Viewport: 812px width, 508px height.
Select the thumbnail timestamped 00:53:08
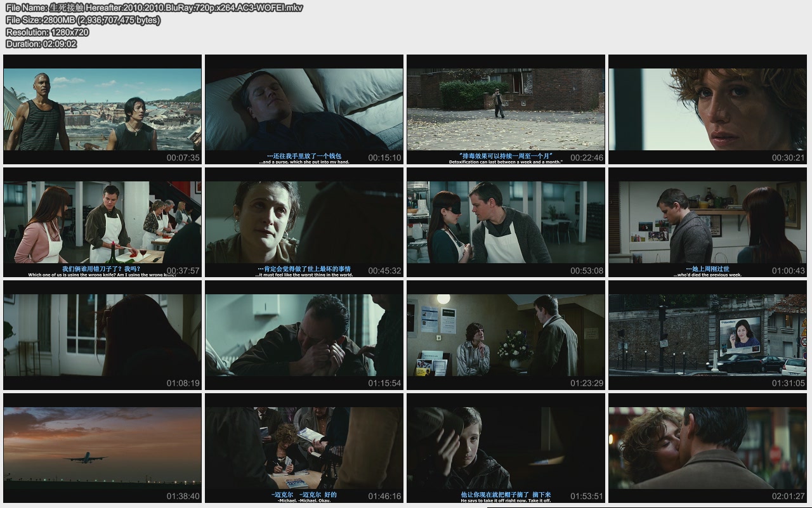click(x=506, y=222)
